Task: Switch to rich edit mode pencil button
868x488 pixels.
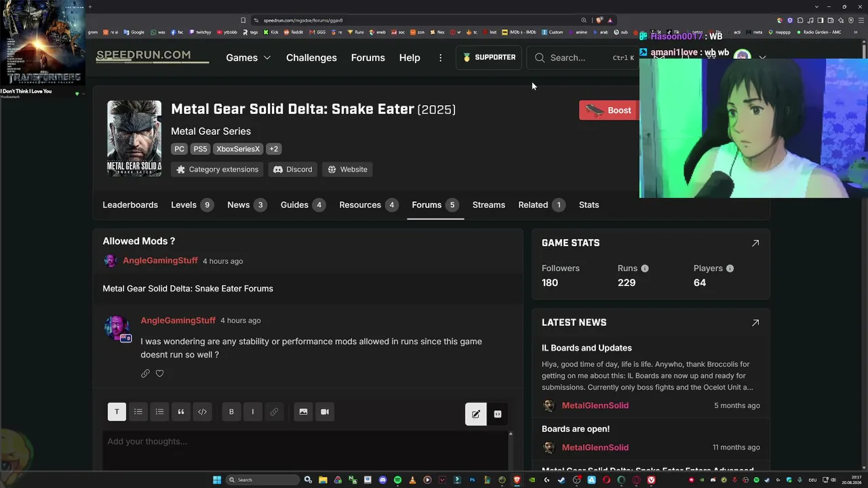Action: tap(476, 414)
